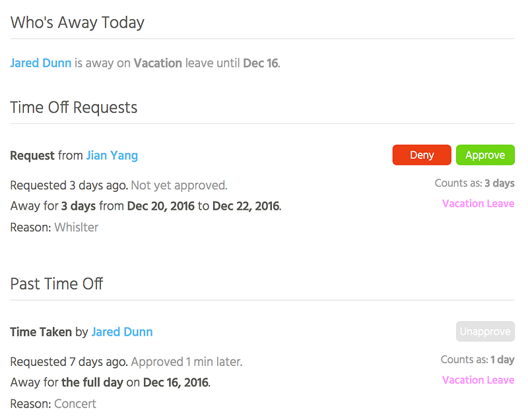Click the Not yet approved status text
Viewport: 528px width, 420px height.
click(x=179, y=185)
